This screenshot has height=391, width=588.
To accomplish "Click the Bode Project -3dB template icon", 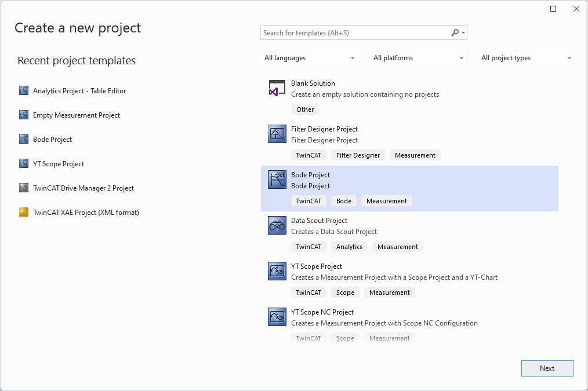I will coord(277,180).
